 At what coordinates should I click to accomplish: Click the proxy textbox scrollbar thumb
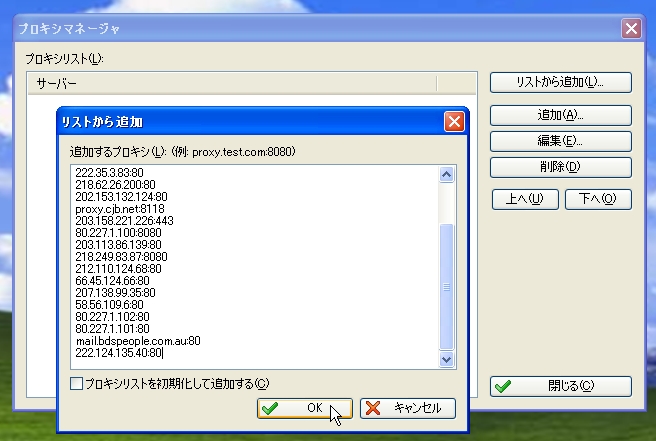pyautogui.click(x=446, y=287)
